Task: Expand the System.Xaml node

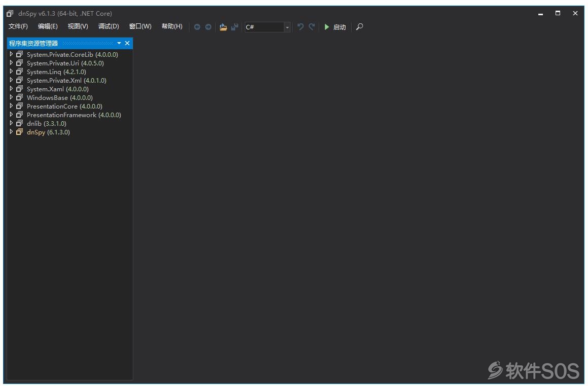Action: (x=11, y=89)
